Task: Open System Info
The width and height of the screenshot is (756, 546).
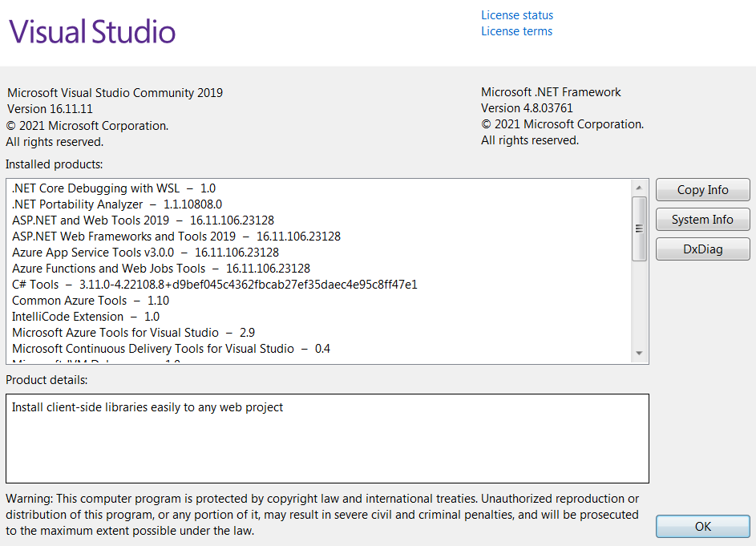Action: [702, 220]
